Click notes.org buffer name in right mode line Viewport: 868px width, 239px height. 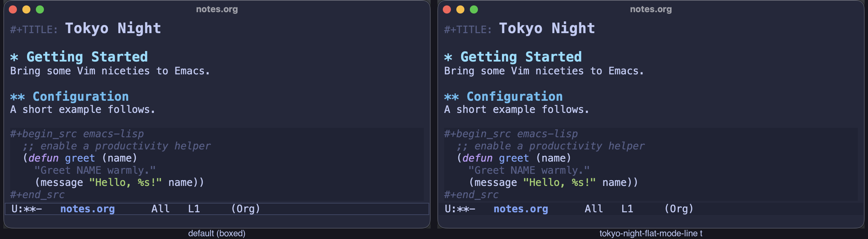pyautogui.click(x=521, y=209)
